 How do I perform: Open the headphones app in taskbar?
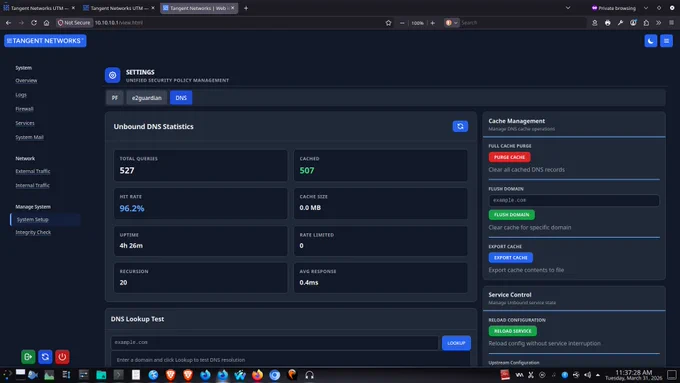click(x=309, y=375)
